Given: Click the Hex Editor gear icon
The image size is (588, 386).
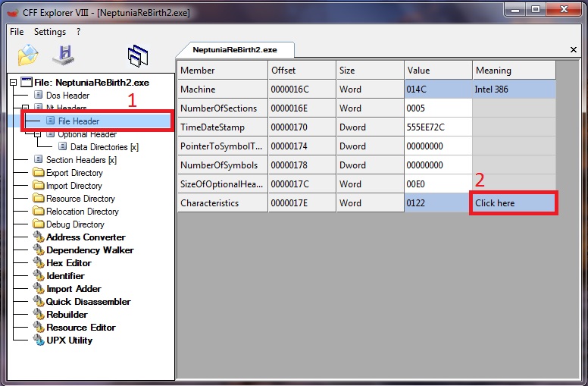Looking at the screenshot, I should coord(38,262).
